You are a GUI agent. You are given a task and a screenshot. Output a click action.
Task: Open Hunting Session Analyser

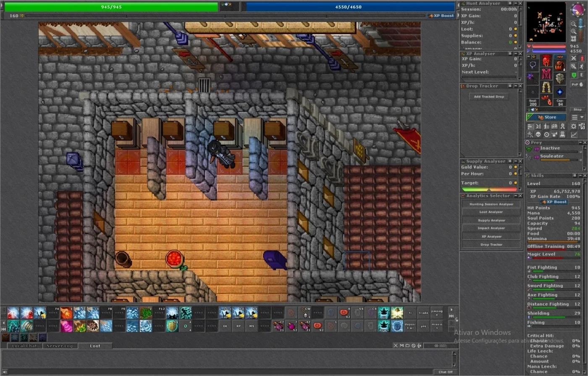click(x=491, y=204)
